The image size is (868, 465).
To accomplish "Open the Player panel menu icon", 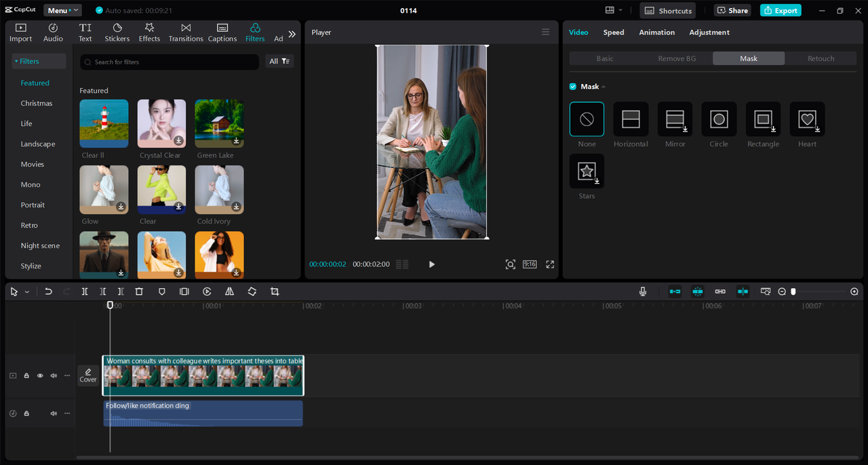I will (545, 32).
